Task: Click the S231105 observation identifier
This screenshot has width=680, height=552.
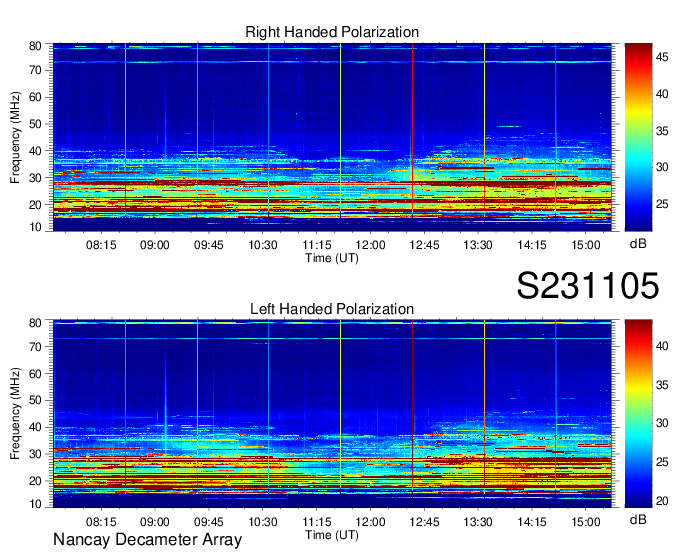Action: [x=588, y=286]
